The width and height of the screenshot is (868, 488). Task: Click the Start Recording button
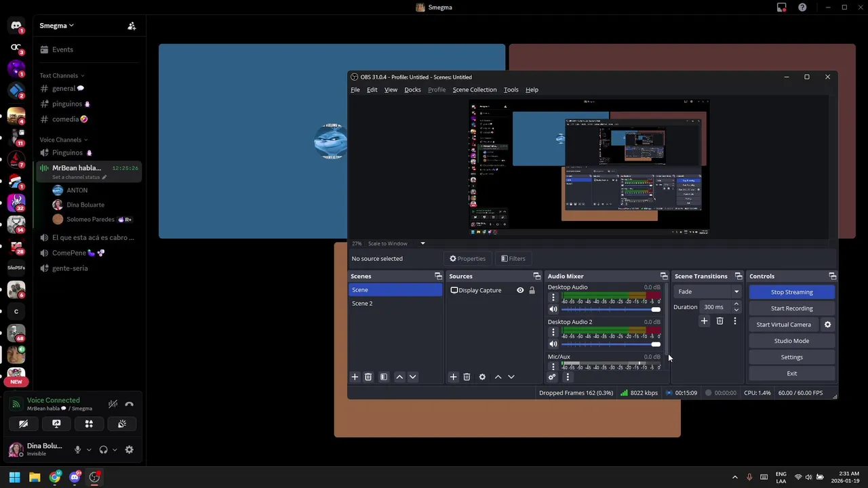791,308
